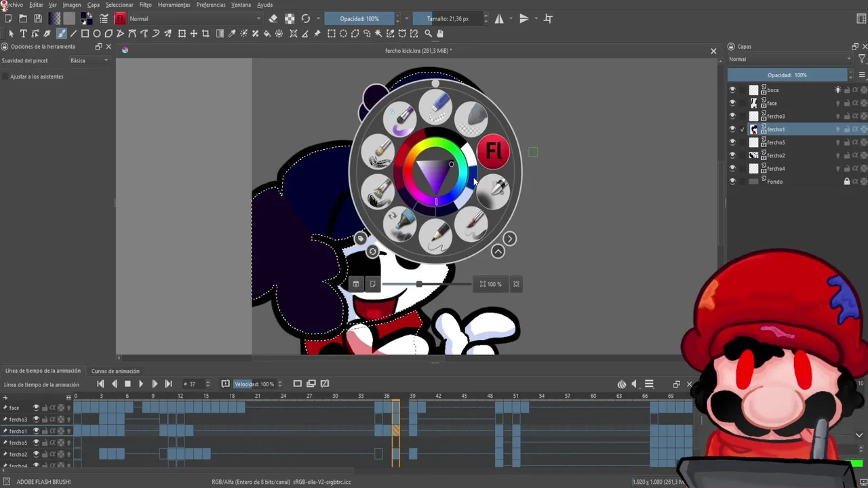Screen dimensions: 868x488
Task: Select the Zoom magnifier tool
Action: click(x=428, y=33)
